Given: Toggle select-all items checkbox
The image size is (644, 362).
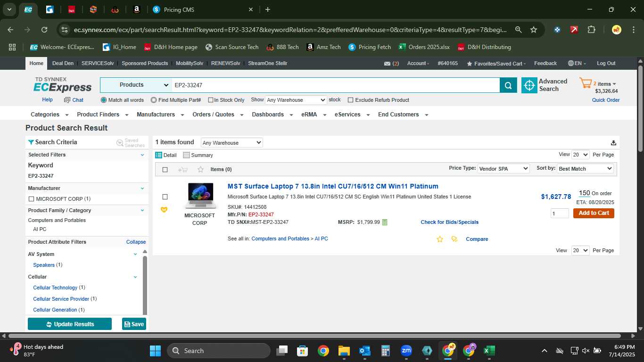Looking at the screenshot, I should (165, 170).
